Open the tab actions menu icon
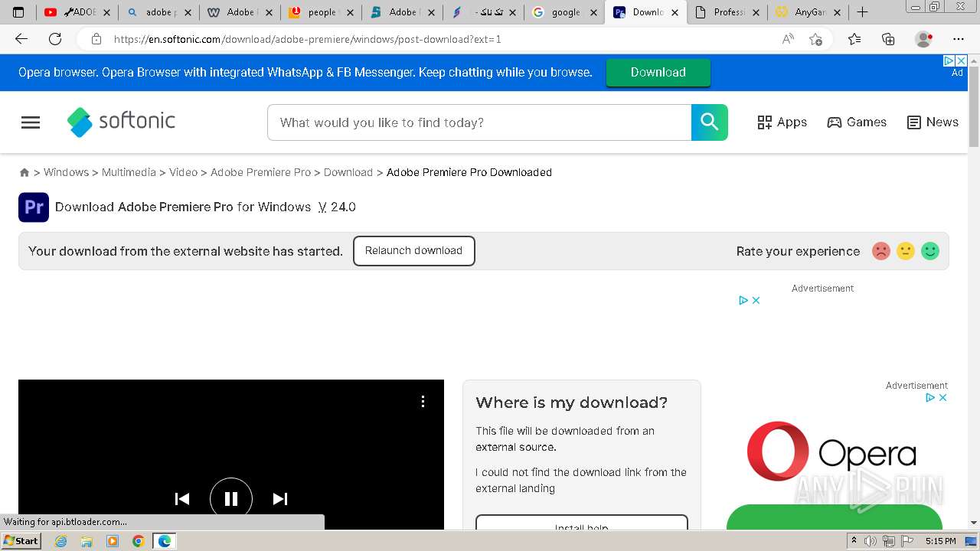The height and width of the screenshot is (551, 980). click(x=18, y=12)
